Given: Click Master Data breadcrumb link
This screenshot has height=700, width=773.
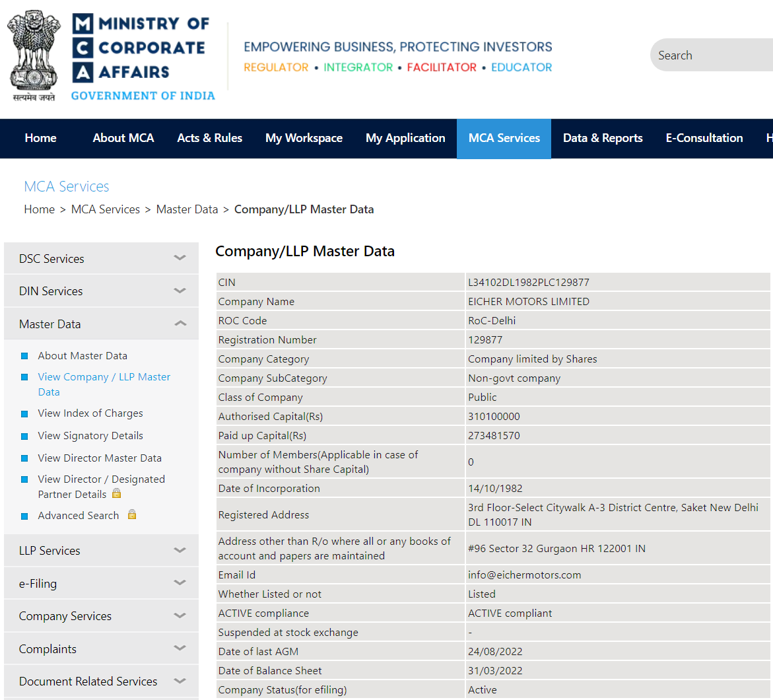Looking at the screenshot, I should tap(187, 209).
